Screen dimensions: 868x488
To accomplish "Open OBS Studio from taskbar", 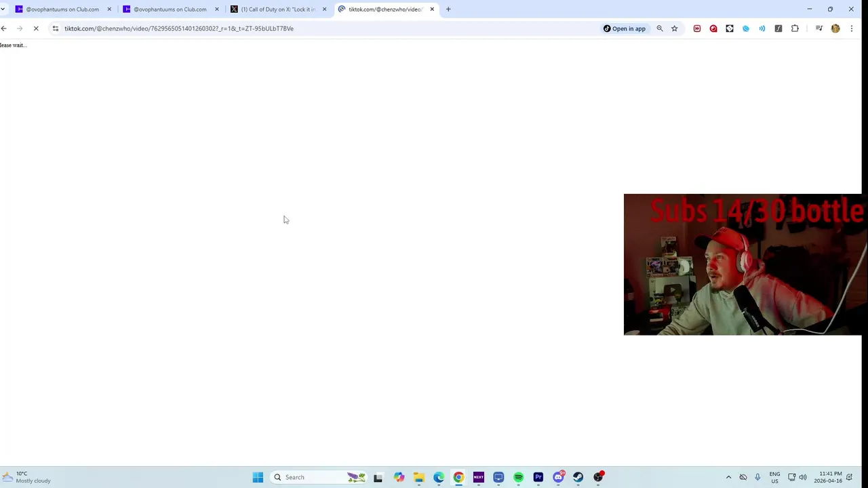I will pos(598,477).
